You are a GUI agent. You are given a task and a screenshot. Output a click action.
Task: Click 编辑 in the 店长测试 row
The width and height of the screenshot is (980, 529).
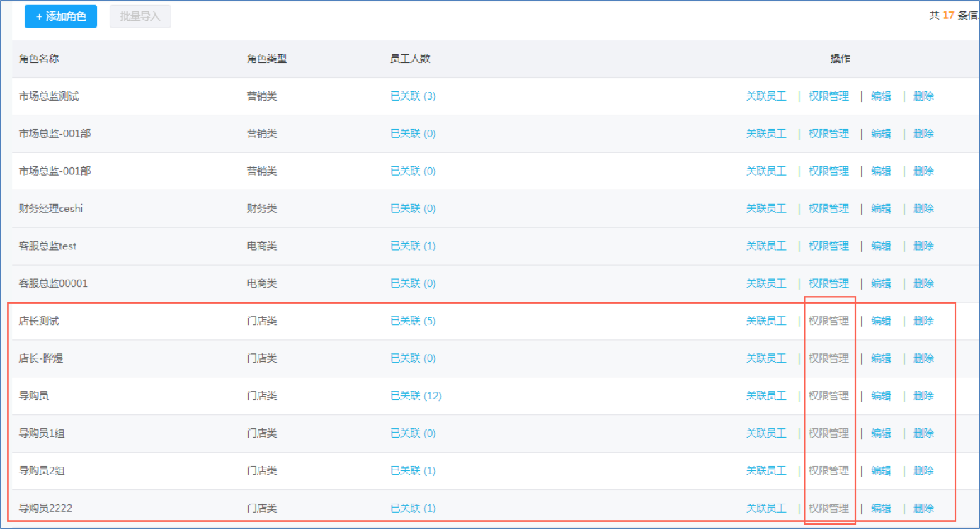click(881, 322)
